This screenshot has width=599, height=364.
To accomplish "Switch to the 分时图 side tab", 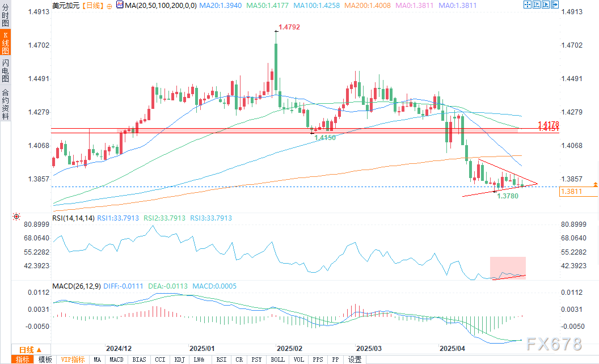I will 5,16.
